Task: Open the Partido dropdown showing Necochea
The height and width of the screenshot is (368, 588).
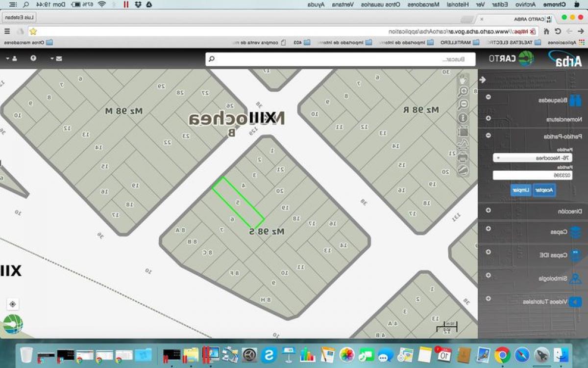Action: click(x=532, y=158)
